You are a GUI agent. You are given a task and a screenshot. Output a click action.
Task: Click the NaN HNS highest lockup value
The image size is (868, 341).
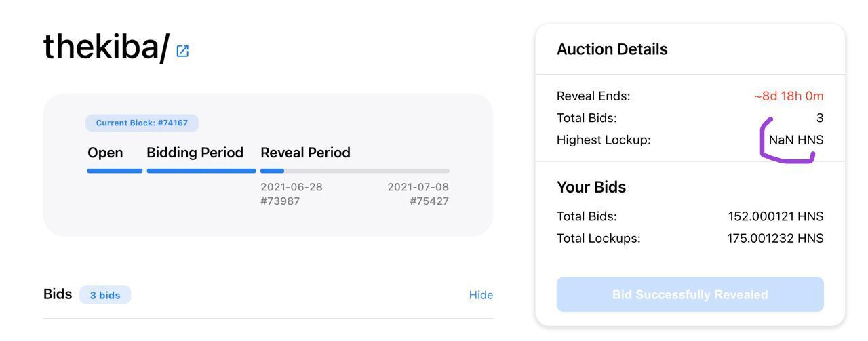click(x=796, y=140)
